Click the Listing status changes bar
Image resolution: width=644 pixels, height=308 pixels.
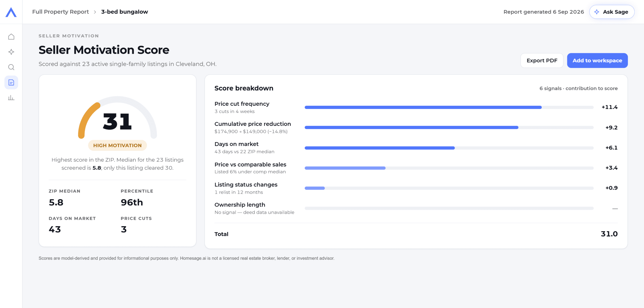pyautogui.click(x=449, y=188)
